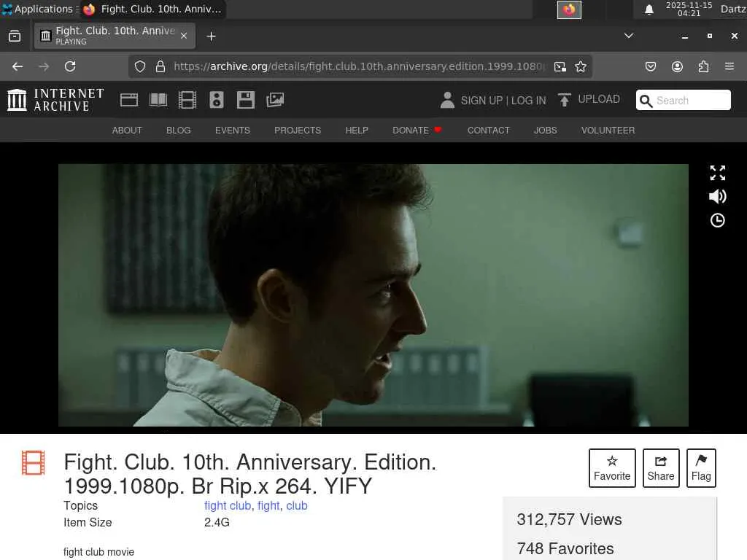Open the 'club' topic link
Viewport: 747px width, 560px height.
coord(297,506)
